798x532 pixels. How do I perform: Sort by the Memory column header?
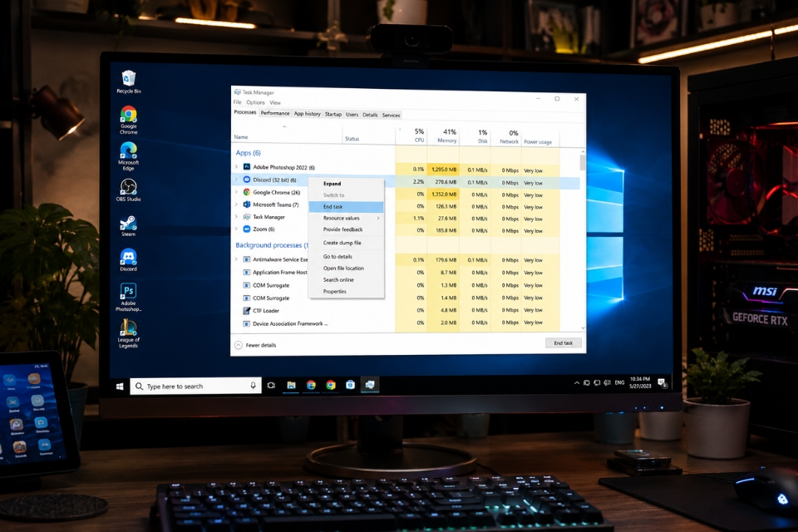(x=443, y=136)
